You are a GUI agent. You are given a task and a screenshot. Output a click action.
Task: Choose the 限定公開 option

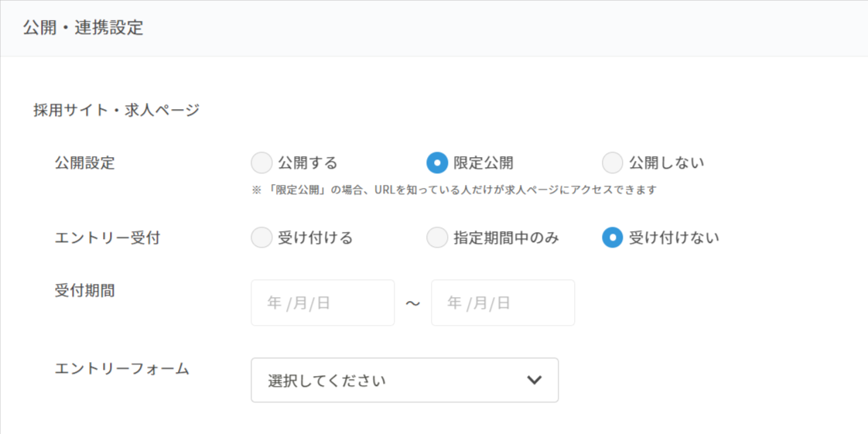pyautogui.click(x=437, y=163)
